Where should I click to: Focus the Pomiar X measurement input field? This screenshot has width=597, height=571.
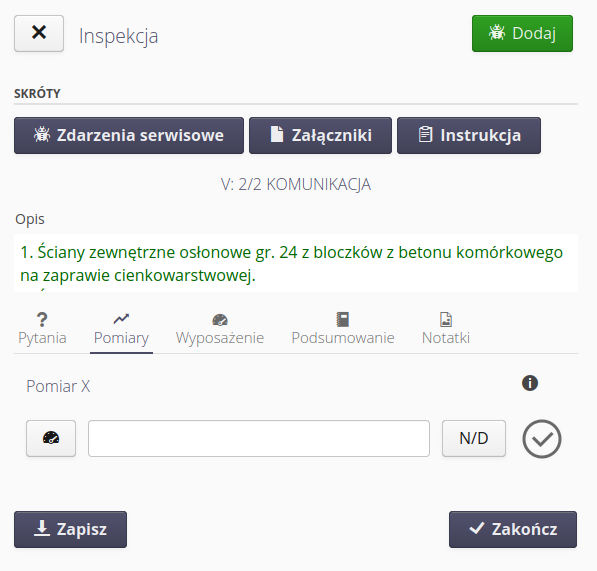click(x=259, y=439)
